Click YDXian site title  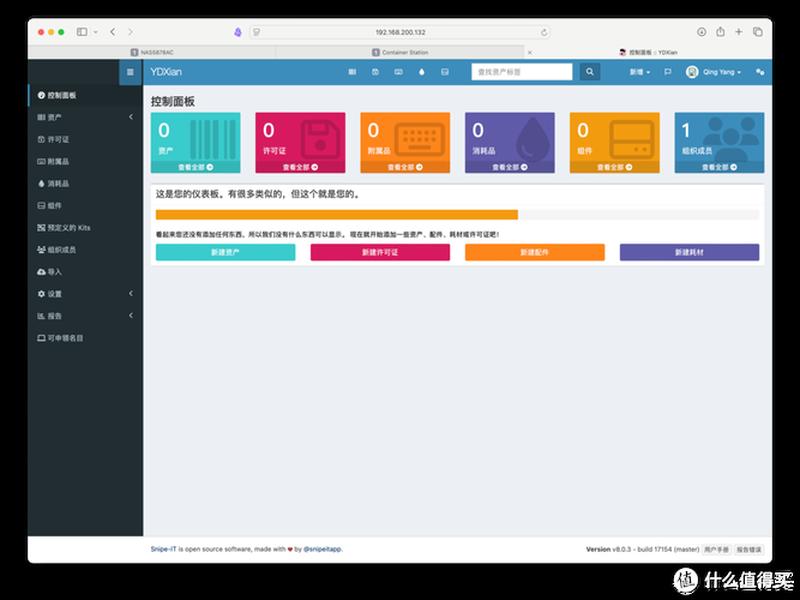pos(166,72)
